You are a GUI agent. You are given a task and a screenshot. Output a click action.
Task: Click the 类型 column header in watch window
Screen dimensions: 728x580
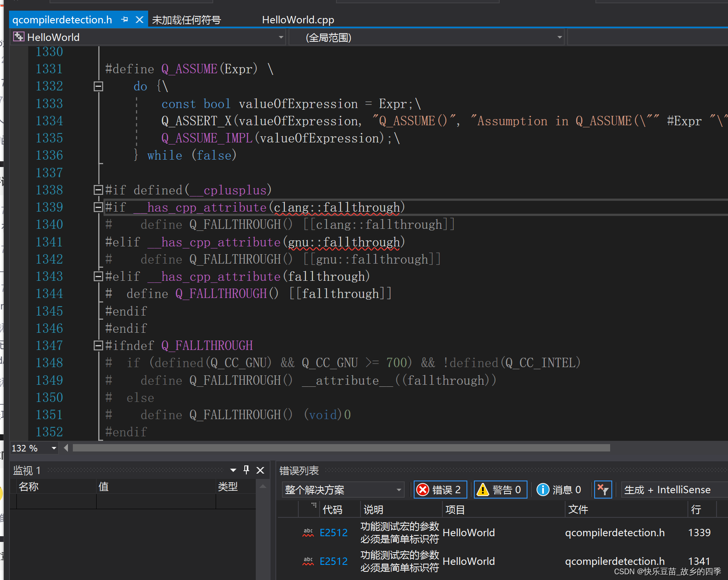236,486
